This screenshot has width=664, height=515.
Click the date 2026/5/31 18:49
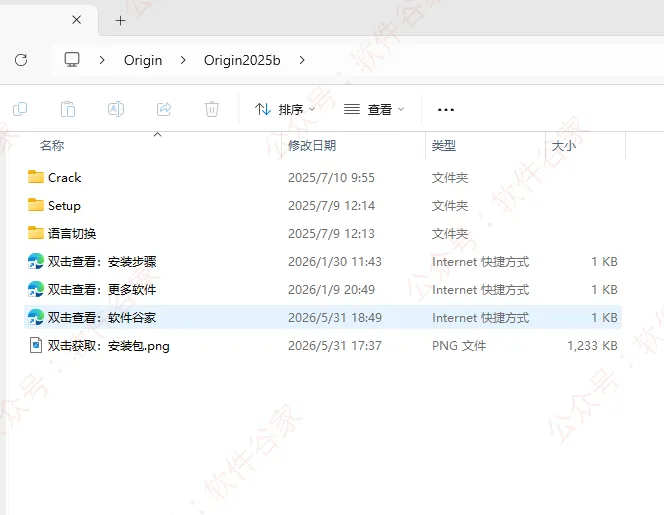click(335, 317)
